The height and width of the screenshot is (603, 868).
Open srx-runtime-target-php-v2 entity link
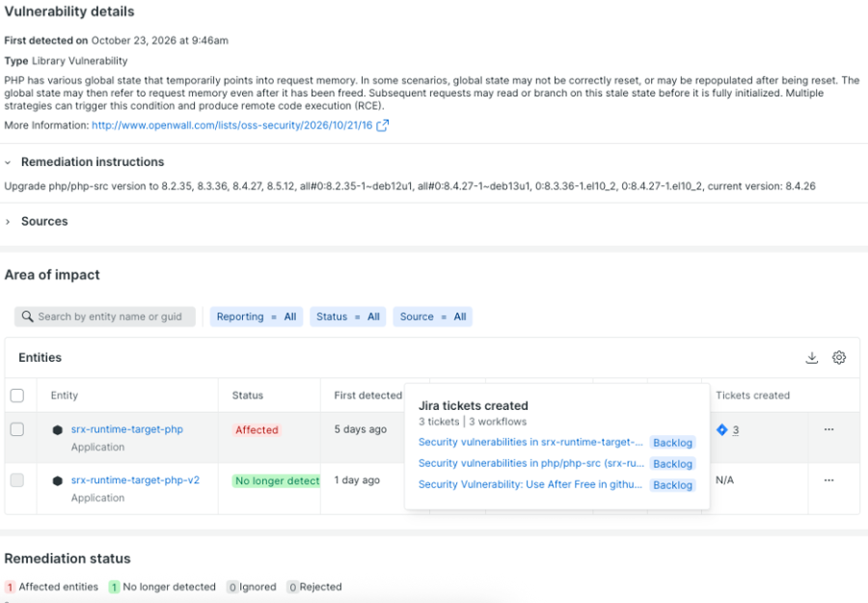[135, 480]
